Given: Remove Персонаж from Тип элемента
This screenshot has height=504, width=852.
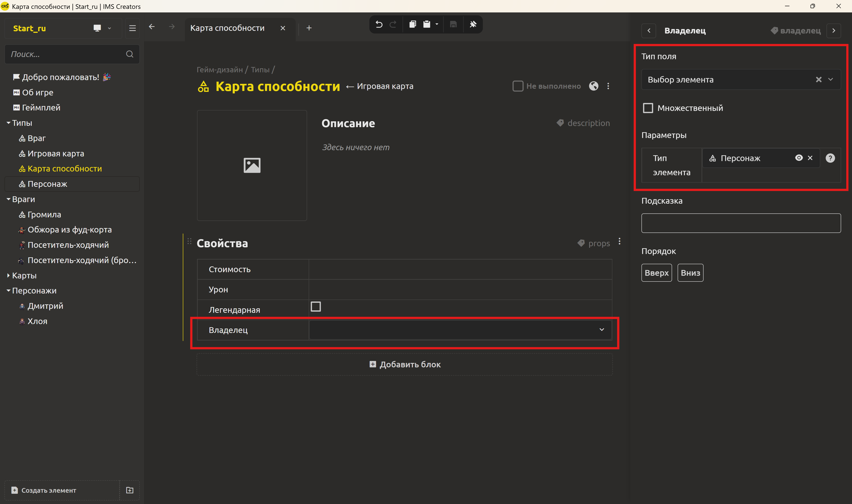Looking at the screenshot, I should click(810, 157).
